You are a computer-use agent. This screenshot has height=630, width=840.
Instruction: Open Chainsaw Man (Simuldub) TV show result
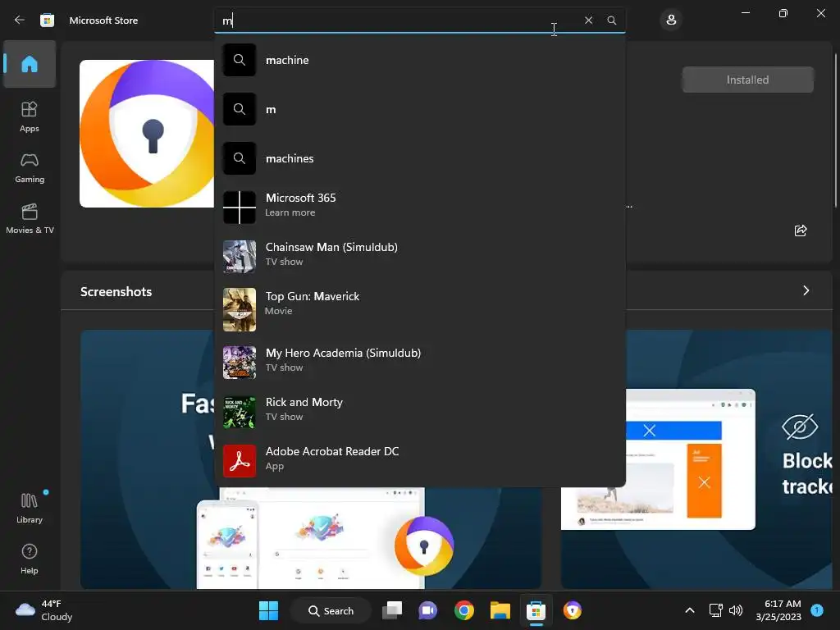click(x=420, y=257)
